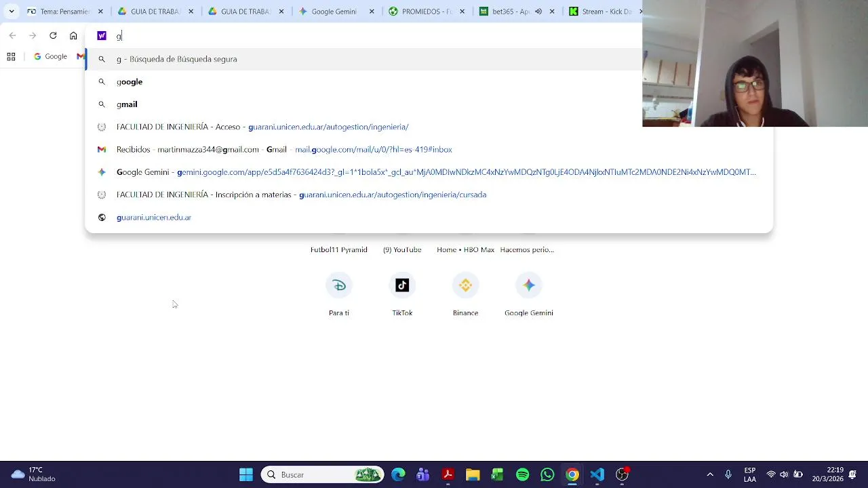Close the second 'GUIA DE TRABAJO' tab
The height and width of the screenshot is (488, 868).
tap(281, 12)
